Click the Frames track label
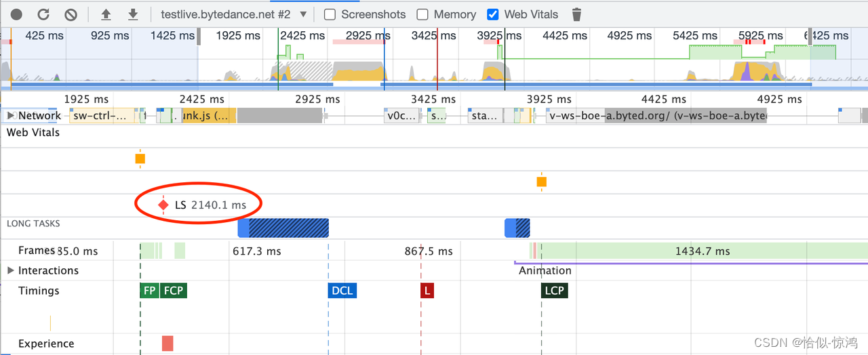 [37, 251]
